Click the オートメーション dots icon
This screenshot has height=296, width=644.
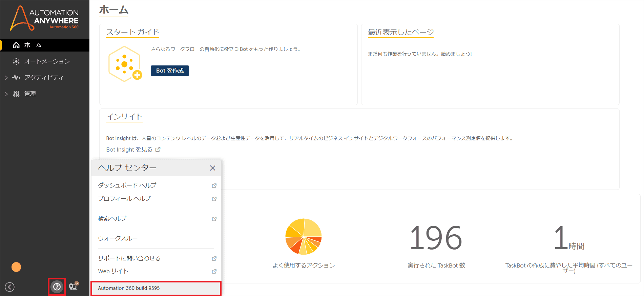(x=16, y=61)
